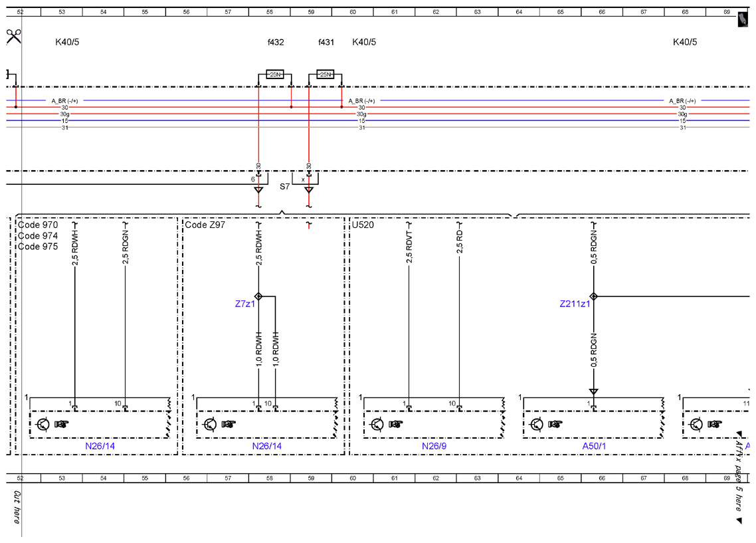Viewport: 756px width, 543px height.
Task: Click the 'Affix page 5 here' text
Action: (739, 475)
